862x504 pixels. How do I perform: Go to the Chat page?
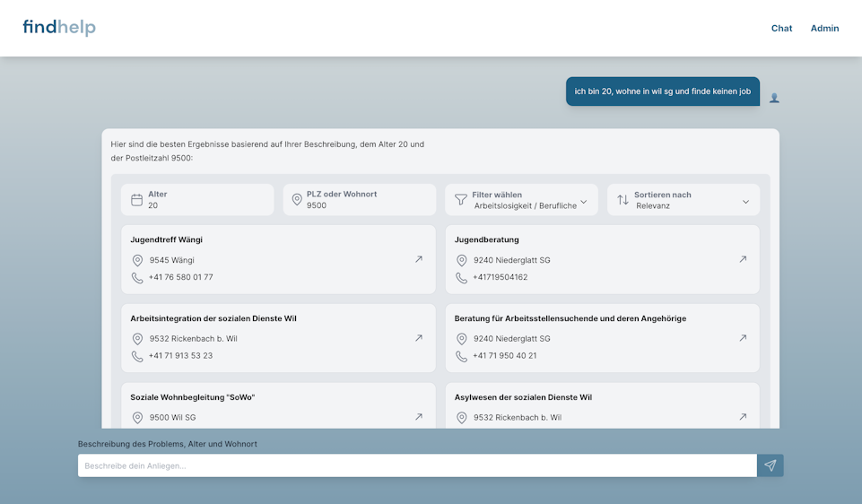(781, 28)
